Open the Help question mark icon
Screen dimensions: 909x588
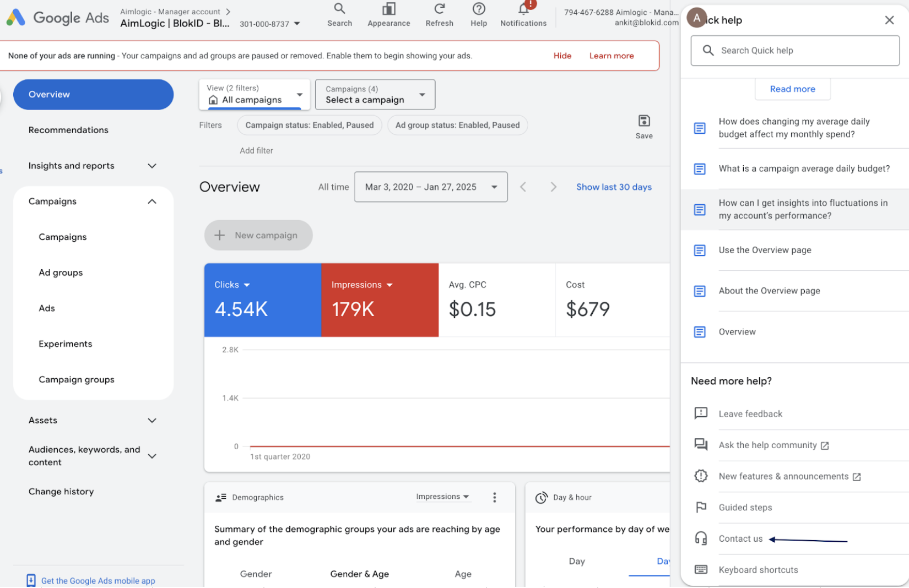(479, 15)
